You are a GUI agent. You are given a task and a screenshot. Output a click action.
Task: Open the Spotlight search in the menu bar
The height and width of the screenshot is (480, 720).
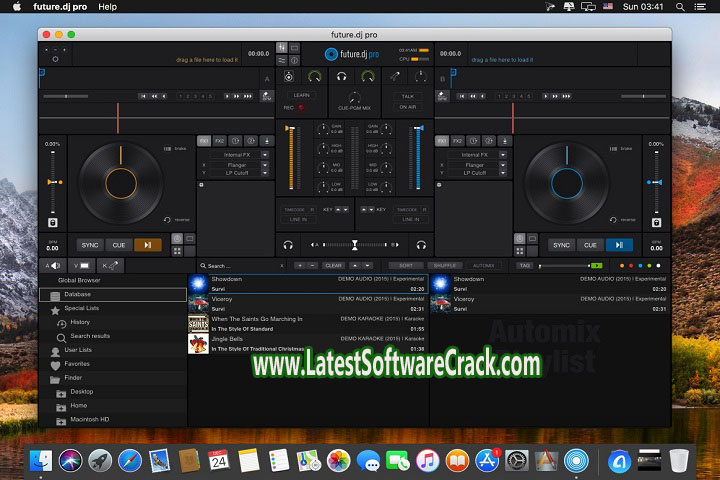pyautogui.click(x=680, y=7)
